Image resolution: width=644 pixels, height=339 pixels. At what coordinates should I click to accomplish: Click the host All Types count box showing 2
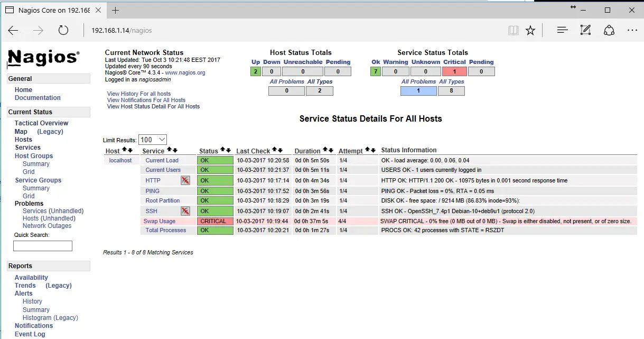(320, 91)
